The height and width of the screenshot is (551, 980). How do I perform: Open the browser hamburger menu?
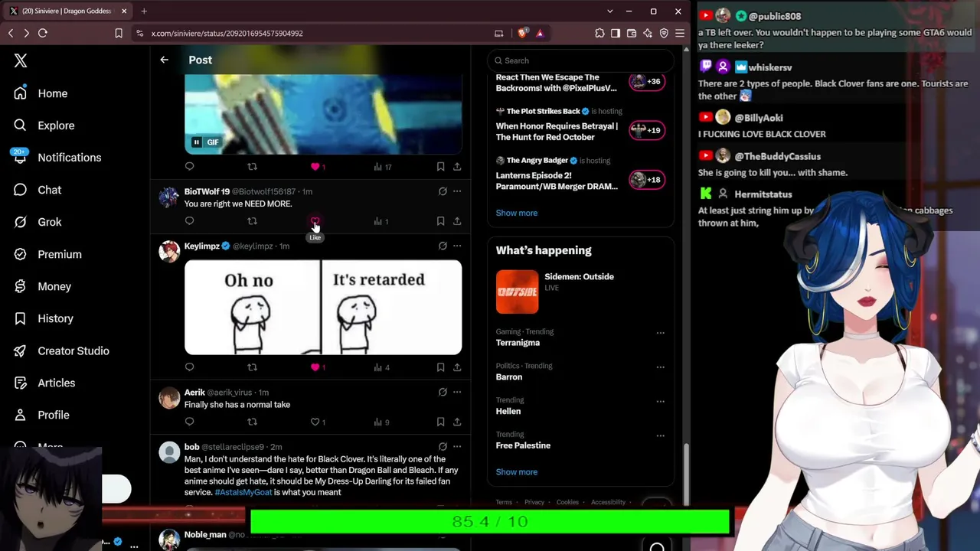point(680,34)
